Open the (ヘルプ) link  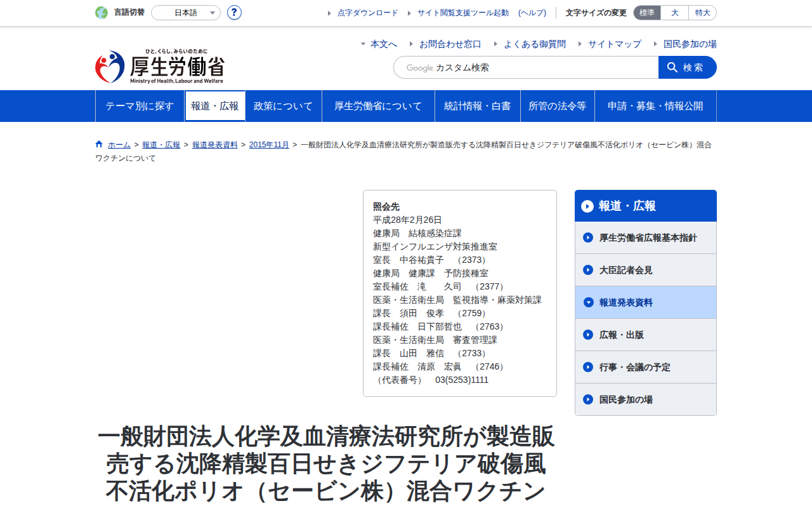[x=532, y=13]
